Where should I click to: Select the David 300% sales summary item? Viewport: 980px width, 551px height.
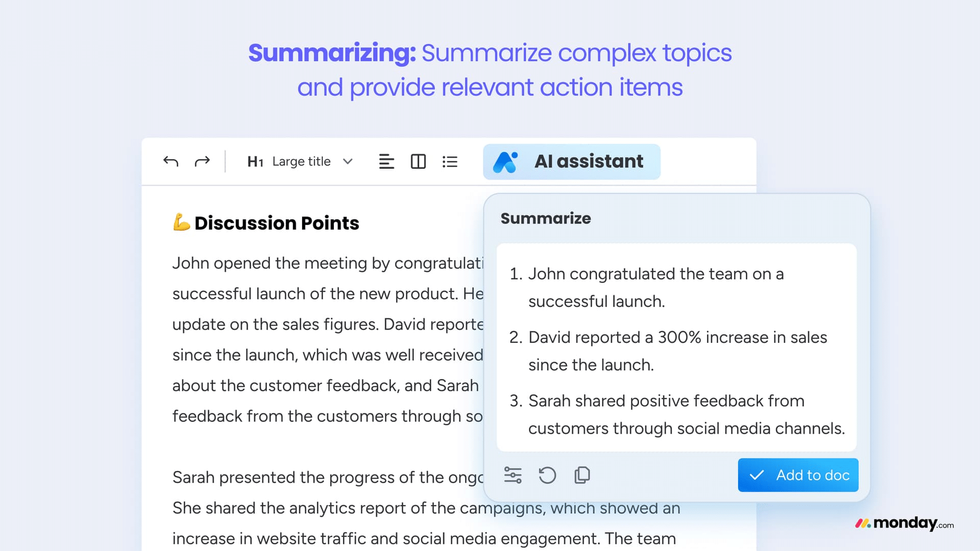pos(668,351)
